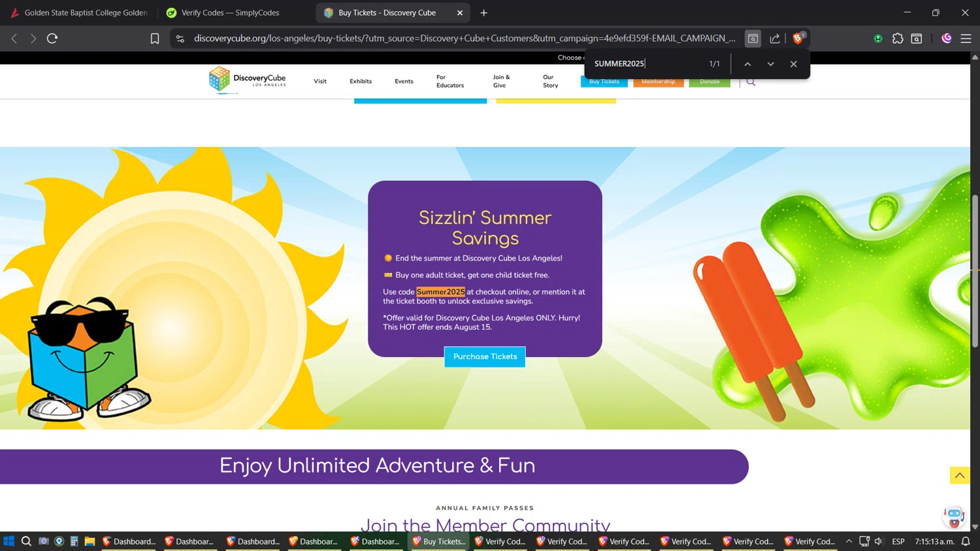Open a new browser tab
The height and width of the screenshot is (551, 980).
click(x=483, y=12)
